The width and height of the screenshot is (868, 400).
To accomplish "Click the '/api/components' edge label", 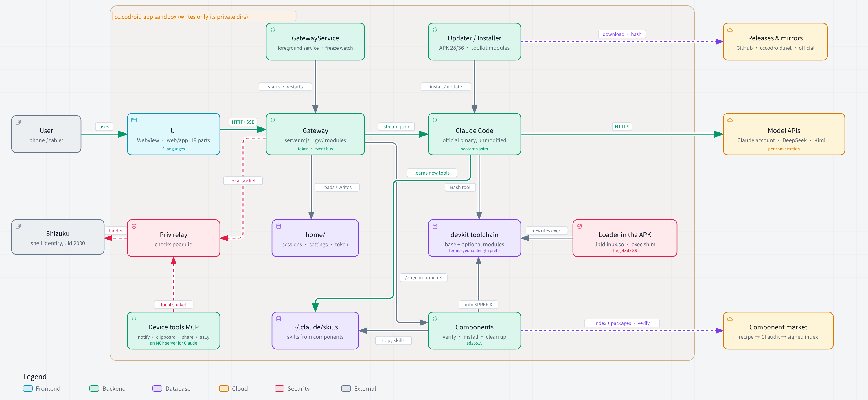I will click(424, 277).
